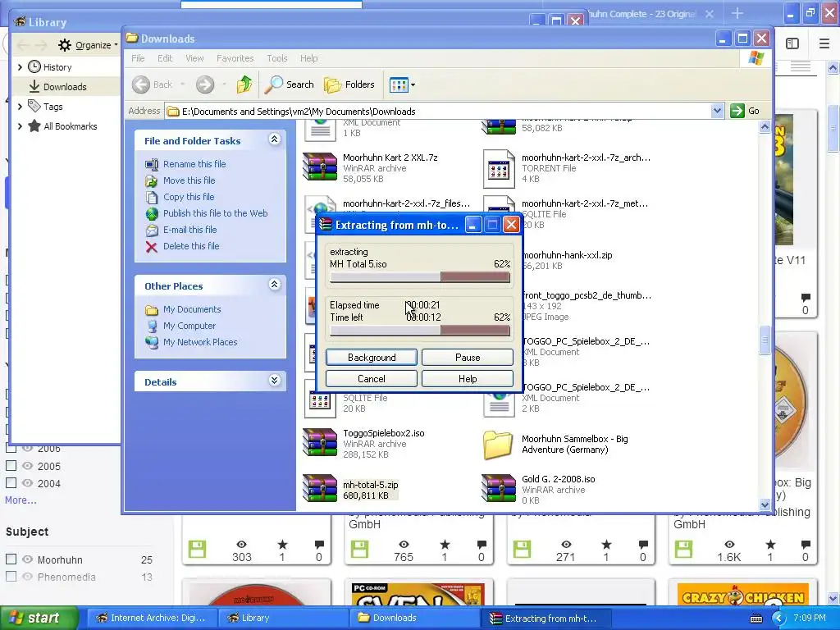Open Search in the Downloads toolbar
Viewport: 840px width, 630px height.
click(290, 84)
